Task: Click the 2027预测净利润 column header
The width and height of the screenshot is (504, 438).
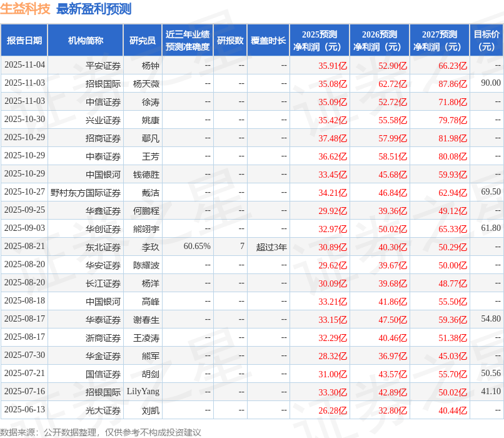Action: [x=440, y=41]
